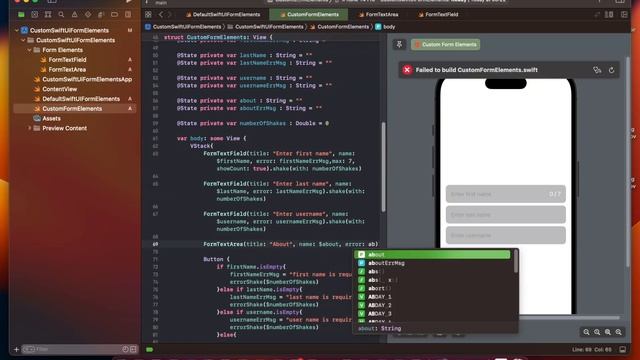
Task: Add editor on right
Action: [624, 15]
